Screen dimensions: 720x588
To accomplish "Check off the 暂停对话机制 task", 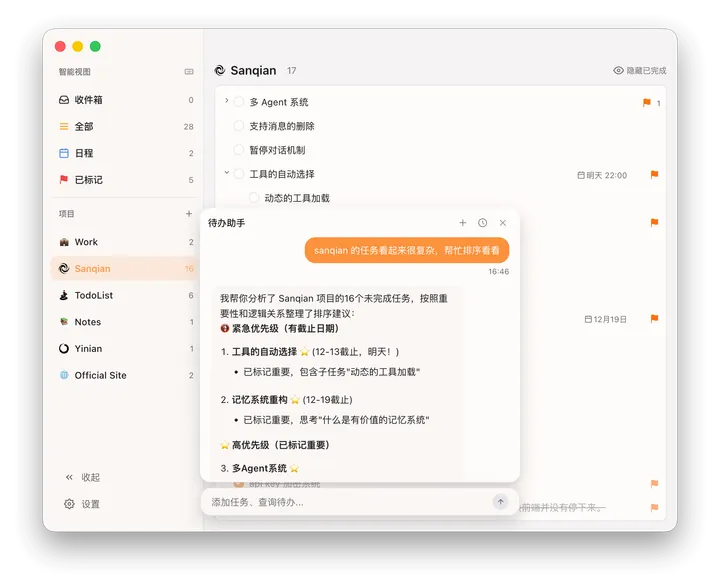I will (x=239, y=150).
